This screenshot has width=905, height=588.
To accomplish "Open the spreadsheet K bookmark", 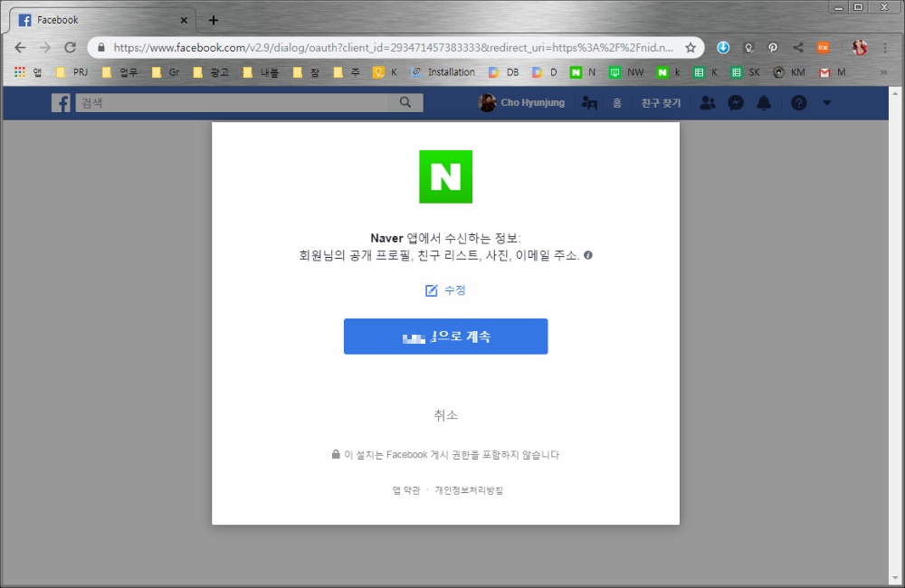I will (x=706, y=72).
